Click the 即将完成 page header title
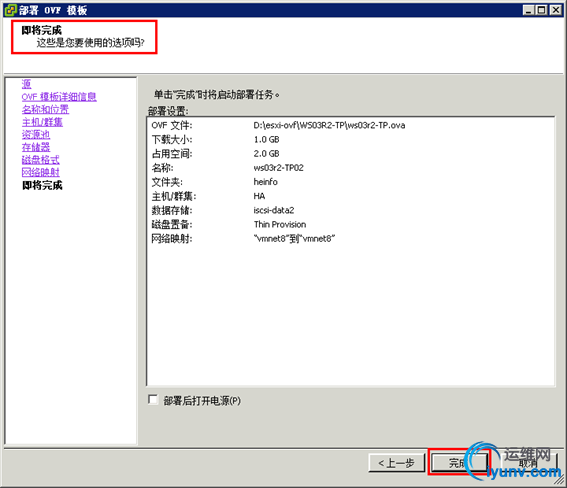 (42, 30)
